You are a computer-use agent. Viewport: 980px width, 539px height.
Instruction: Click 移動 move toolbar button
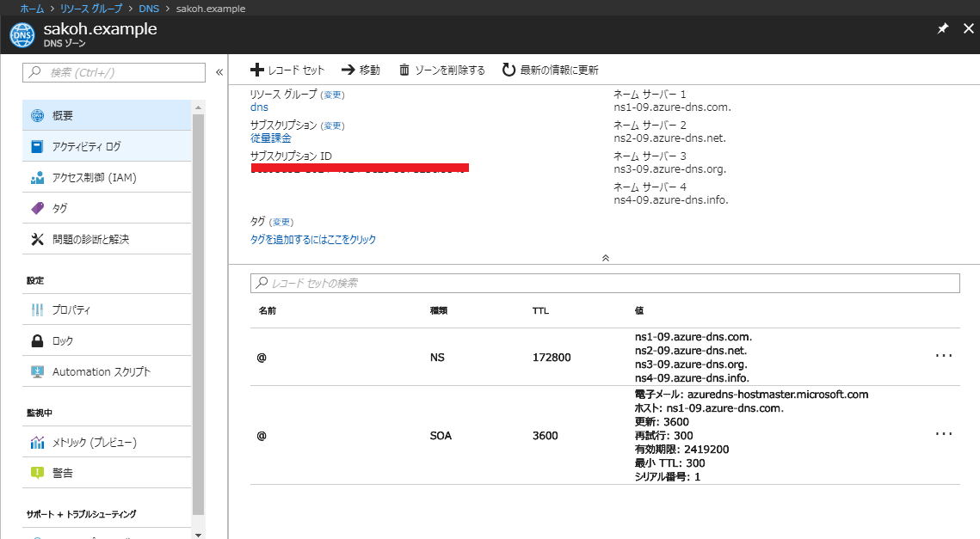(361, 70)
